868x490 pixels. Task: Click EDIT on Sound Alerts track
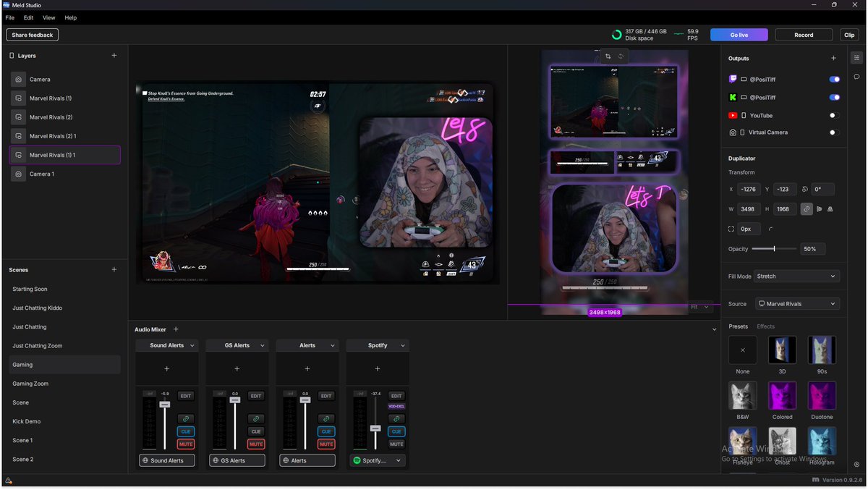tap(186, 396)
